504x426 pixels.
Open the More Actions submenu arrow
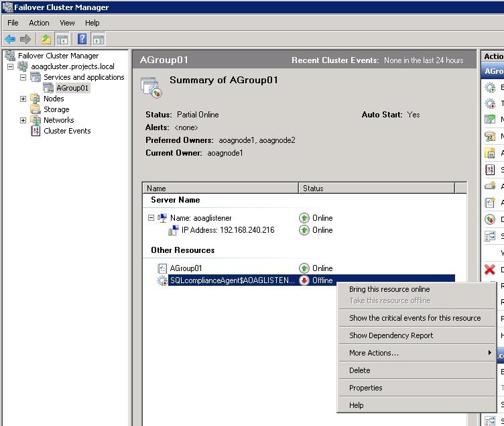point(489,353)
